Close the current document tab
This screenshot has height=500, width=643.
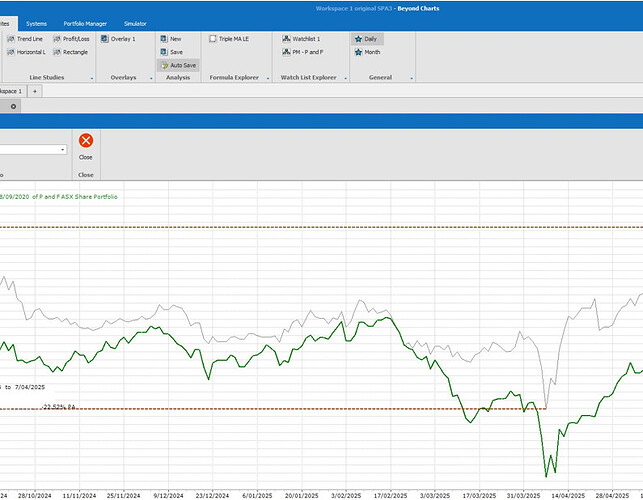point(13,106)
